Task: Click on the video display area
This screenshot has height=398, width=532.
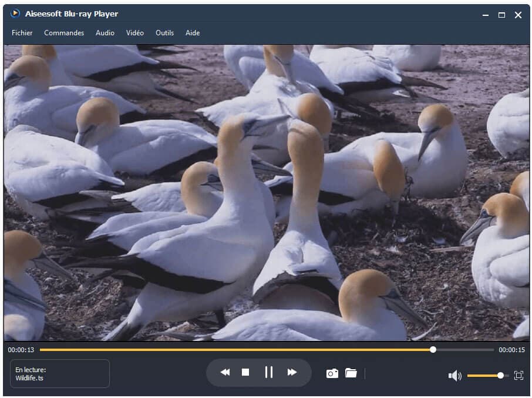Action: click(266, 193)
